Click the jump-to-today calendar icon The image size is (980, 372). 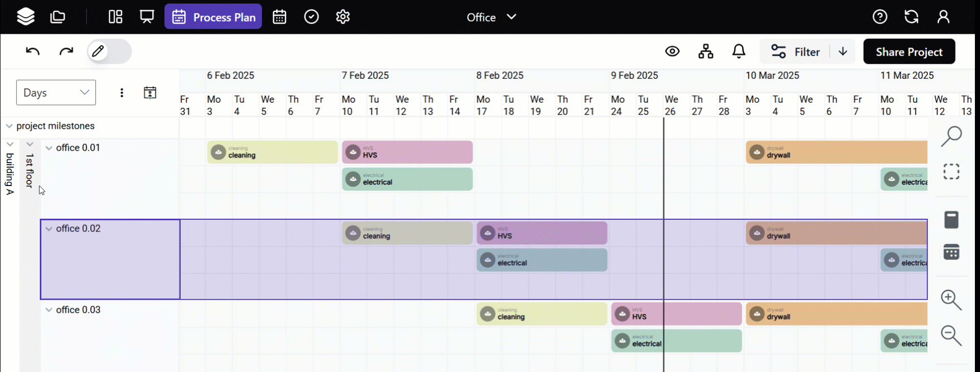click(x=150, y=92)
